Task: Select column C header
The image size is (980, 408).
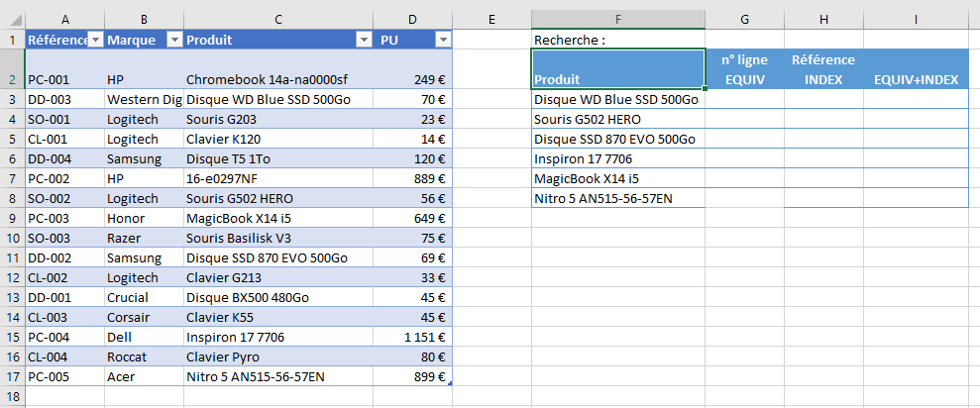Action: pos(278,20)
